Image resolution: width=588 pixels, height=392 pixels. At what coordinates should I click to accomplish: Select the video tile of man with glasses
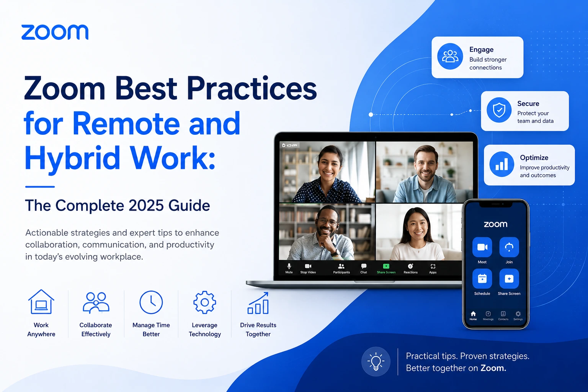pyautogui.click(x=327, y=232)
